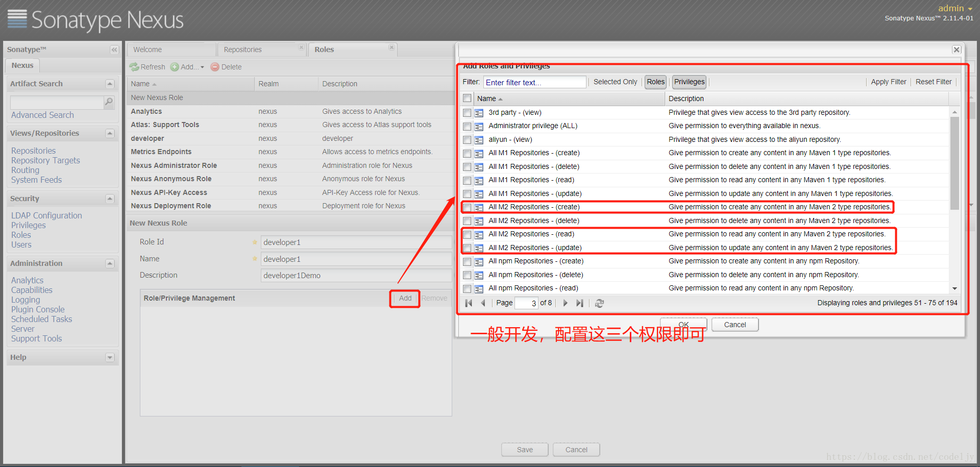Check All M2 Repositories - (read)
This screenshot has height=467, width=980.
467,234
